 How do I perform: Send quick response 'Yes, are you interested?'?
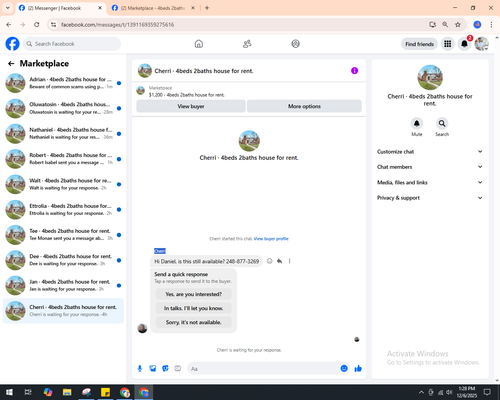click(x=194, y=294)
